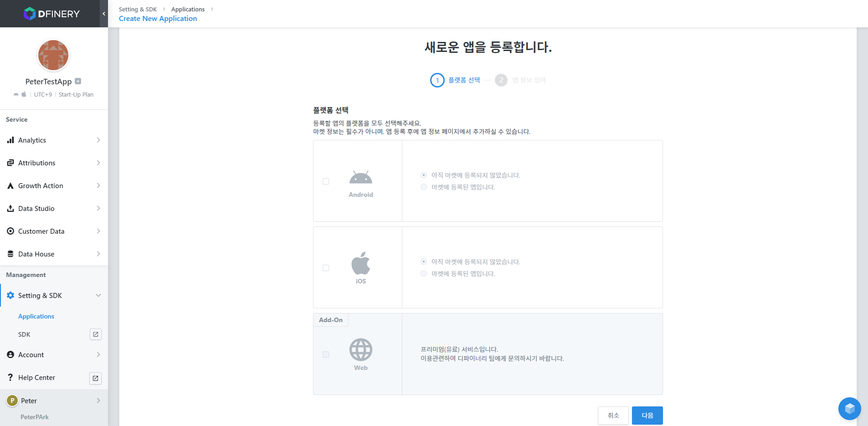Image resolution: width=868 pixels, height=426 pixels.
Task: Go to Applications breadcrumb
Action: tap(188, 9)
